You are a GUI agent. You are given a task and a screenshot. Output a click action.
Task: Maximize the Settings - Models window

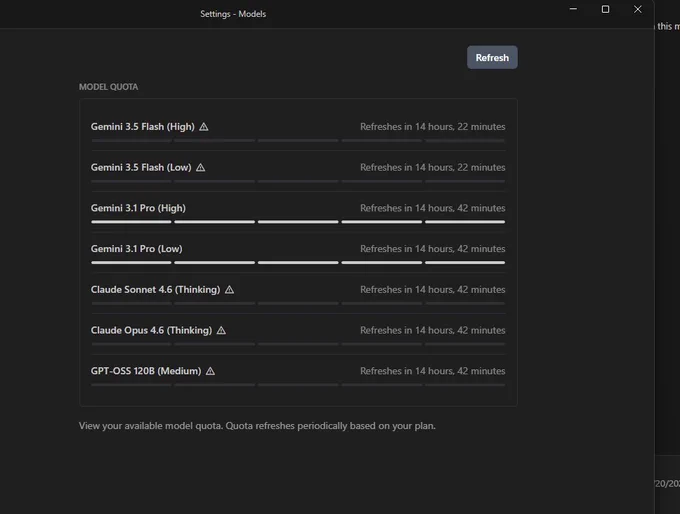click(x=605, y=9)
